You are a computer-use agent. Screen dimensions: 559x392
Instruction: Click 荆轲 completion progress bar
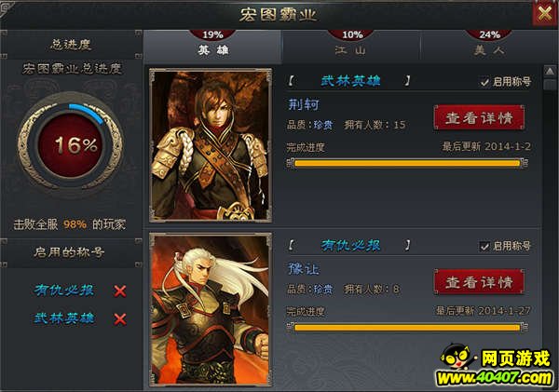pos(407,163)
